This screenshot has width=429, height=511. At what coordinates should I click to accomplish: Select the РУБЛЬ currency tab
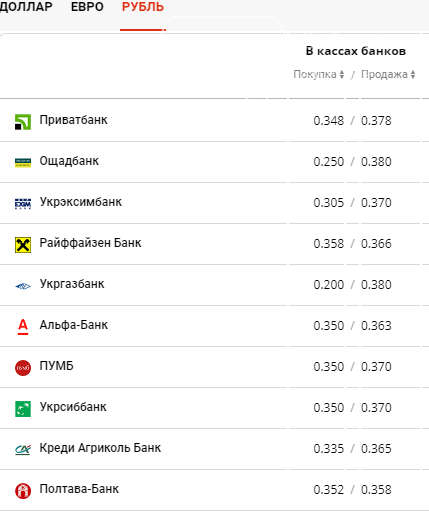(143, 7)
